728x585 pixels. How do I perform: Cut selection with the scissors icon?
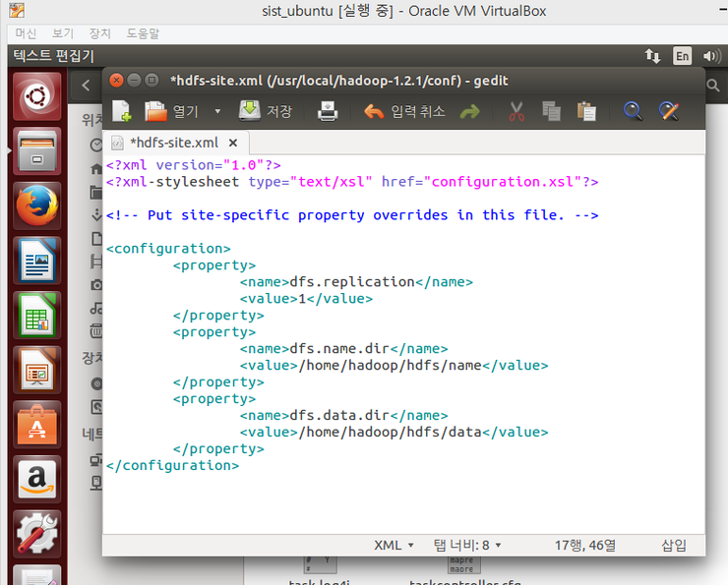[x=516, y=111]
